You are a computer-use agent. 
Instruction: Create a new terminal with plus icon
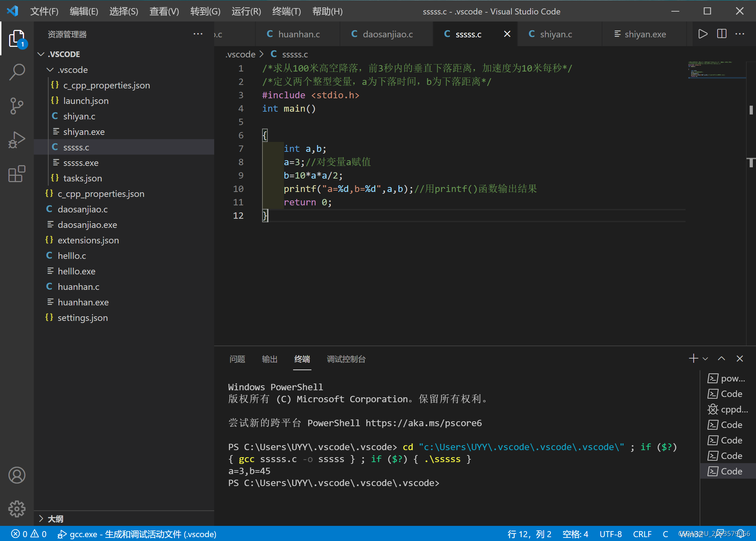[693, 359]
